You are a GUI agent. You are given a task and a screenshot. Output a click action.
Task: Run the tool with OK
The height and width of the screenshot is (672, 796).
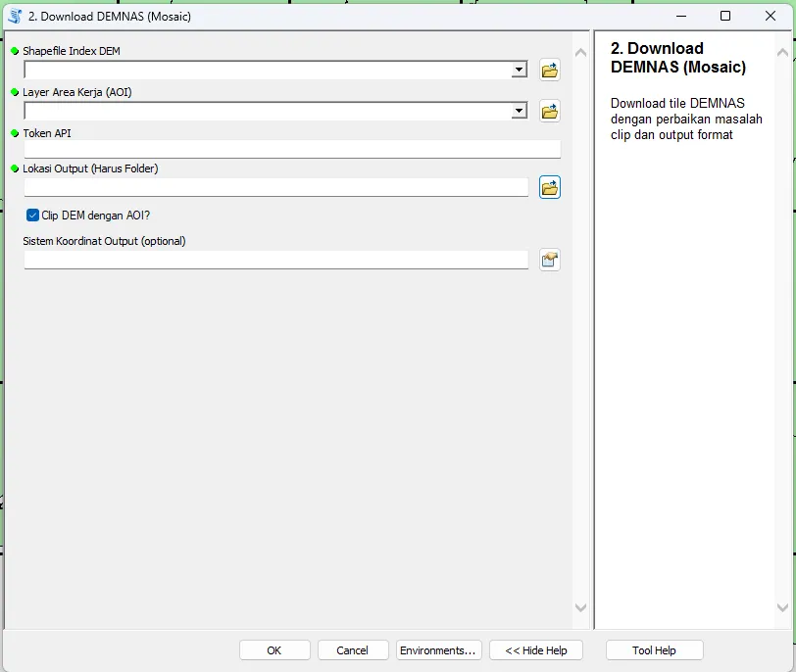[x=274, y=649]
